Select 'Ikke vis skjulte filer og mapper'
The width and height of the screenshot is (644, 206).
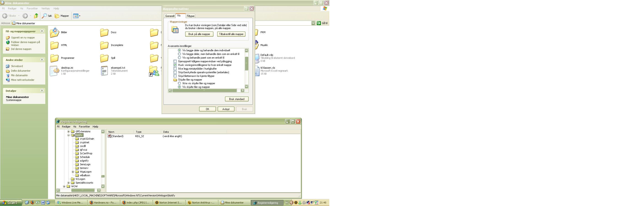179,83
